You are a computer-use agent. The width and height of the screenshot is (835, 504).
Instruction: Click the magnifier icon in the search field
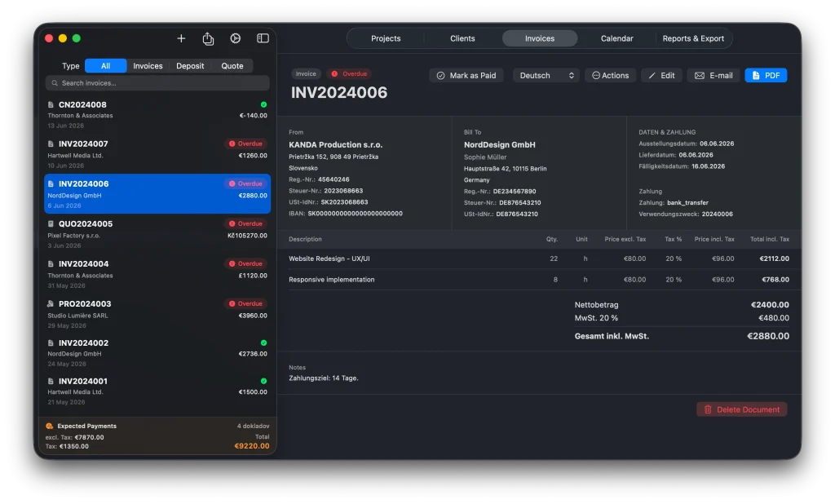(x=55, y=83)
